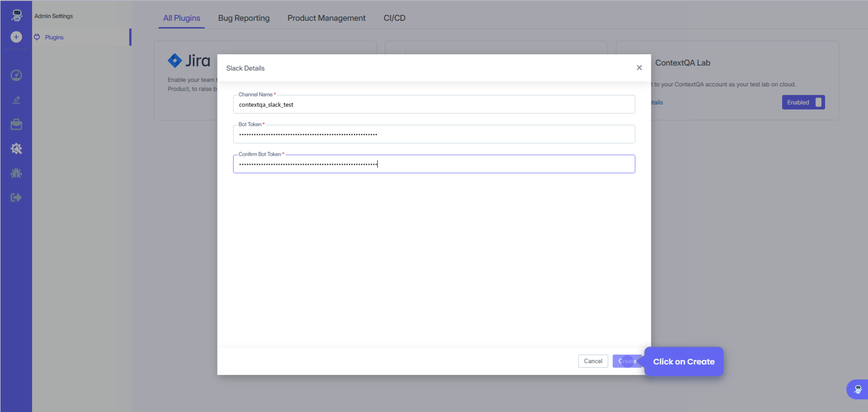Viewport: 868px width, 412px height.
Task: Switch to the Bug Reporting tab
Action: coord(244,18)
